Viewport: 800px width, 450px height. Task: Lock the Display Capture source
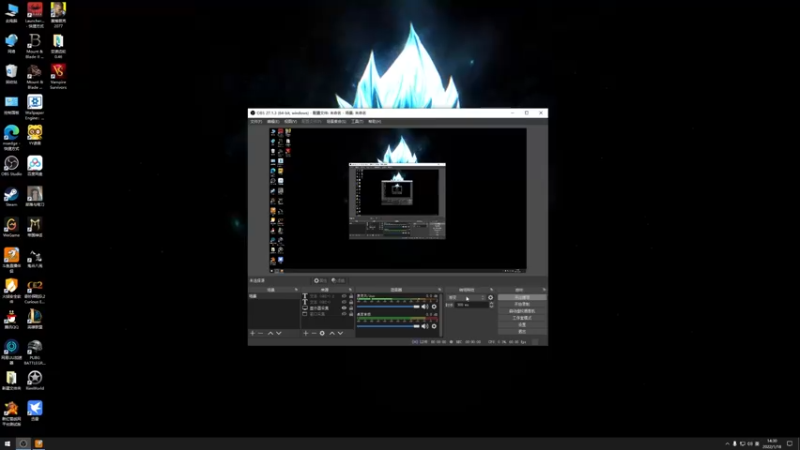click(x=351, y=308)
